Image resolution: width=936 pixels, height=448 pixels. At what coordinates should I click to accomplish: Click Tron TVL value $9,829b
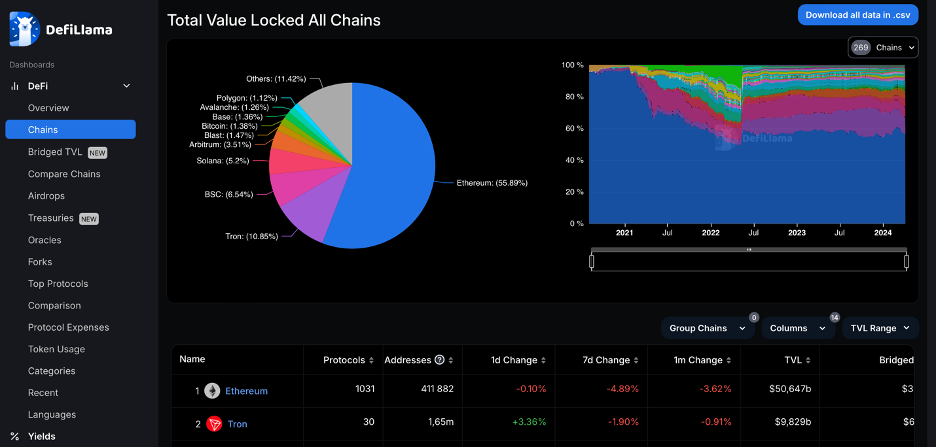(792, 422)
